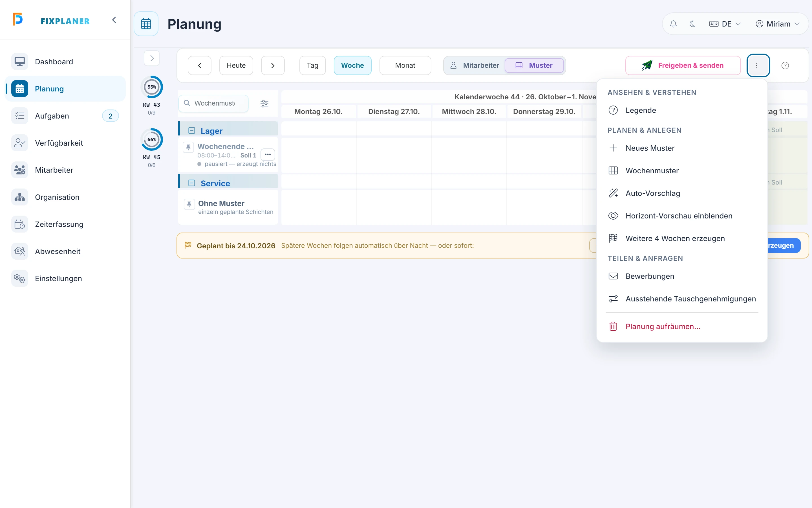This screenshot has width=812, height=508.
Task: Open the notifications bell
Action: pyautogui.click(x=673, y=24)
